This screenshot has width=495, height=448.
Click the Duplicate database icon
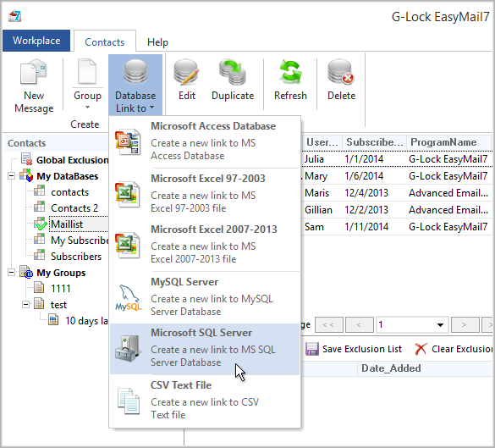233,72
